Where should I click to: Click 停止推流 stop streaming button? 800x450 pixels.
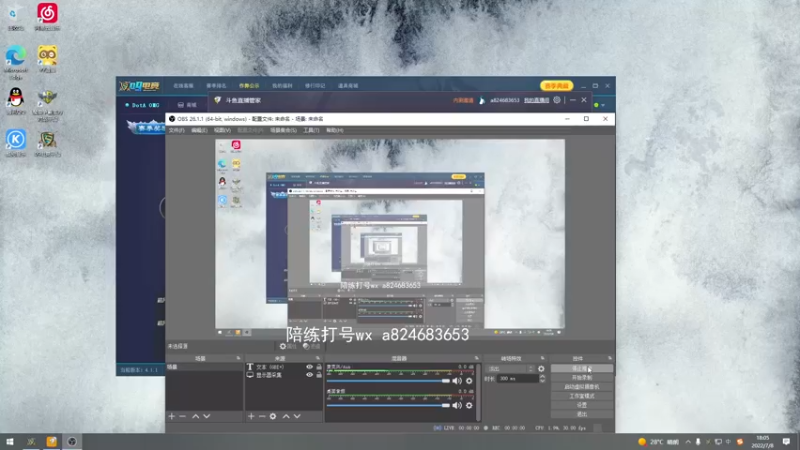coord(582,368)
